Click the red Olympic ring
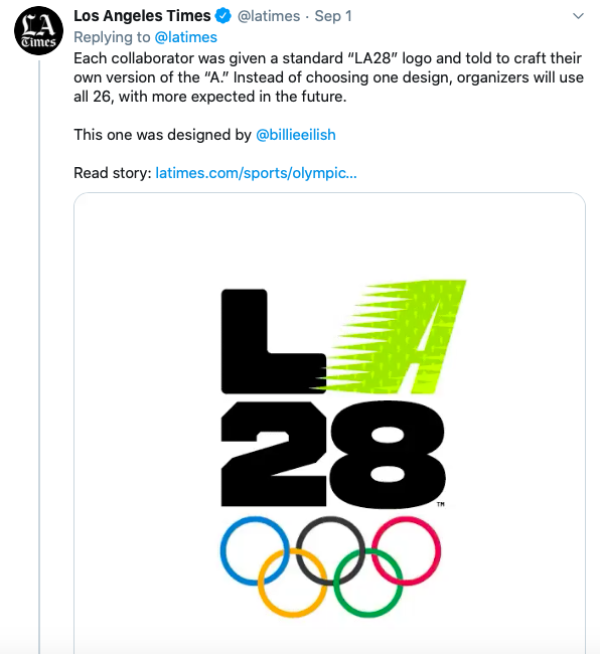This screenshot has height=654, width=600. [406, 551]
